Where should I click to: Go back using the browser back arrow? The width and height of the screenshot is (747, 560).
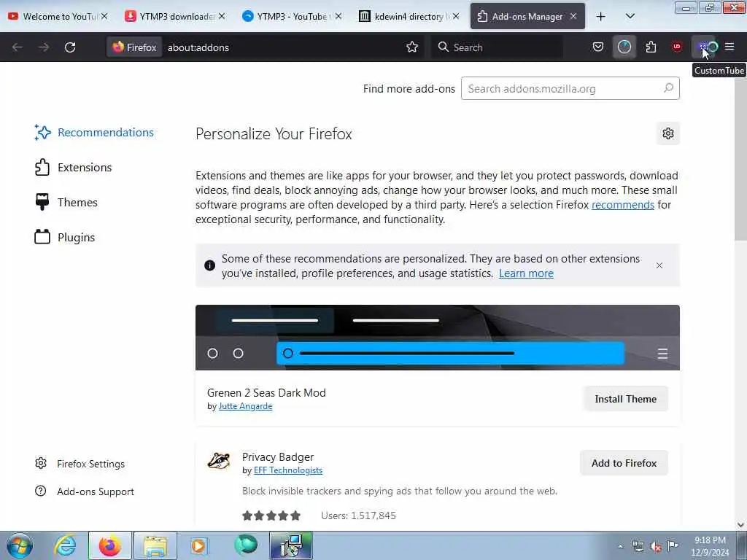(18, 47)
